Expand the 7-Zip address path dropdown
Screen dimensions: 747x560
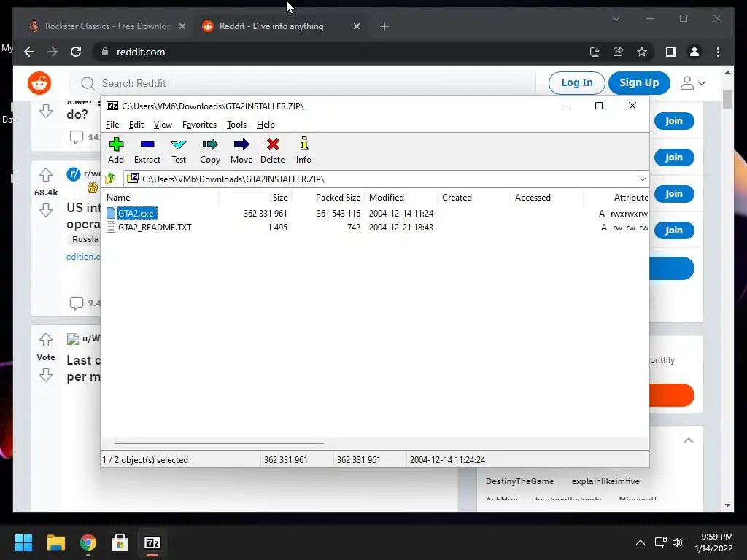[x=642, y=179]
